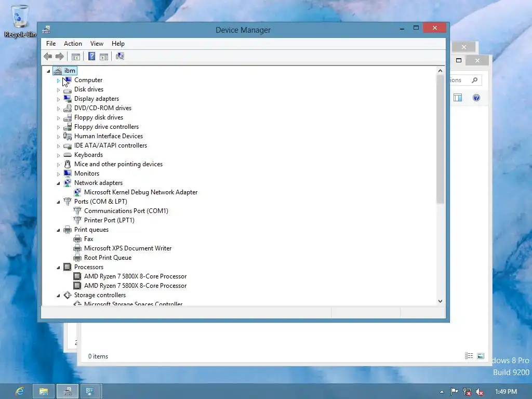Expand the Disk drives node
This screenshot has height=399, width=532.
(x=58, y=90)
